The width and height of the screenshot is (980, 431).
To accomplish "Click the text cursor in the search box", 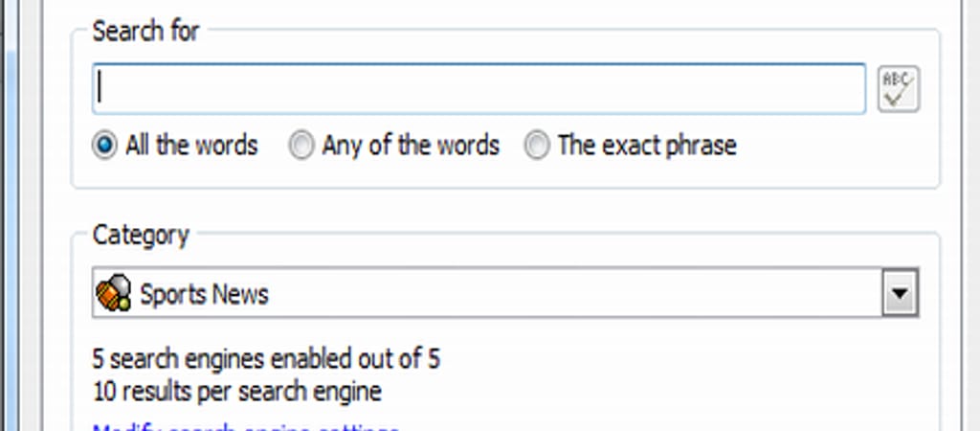I will click(x=101, y=89).
